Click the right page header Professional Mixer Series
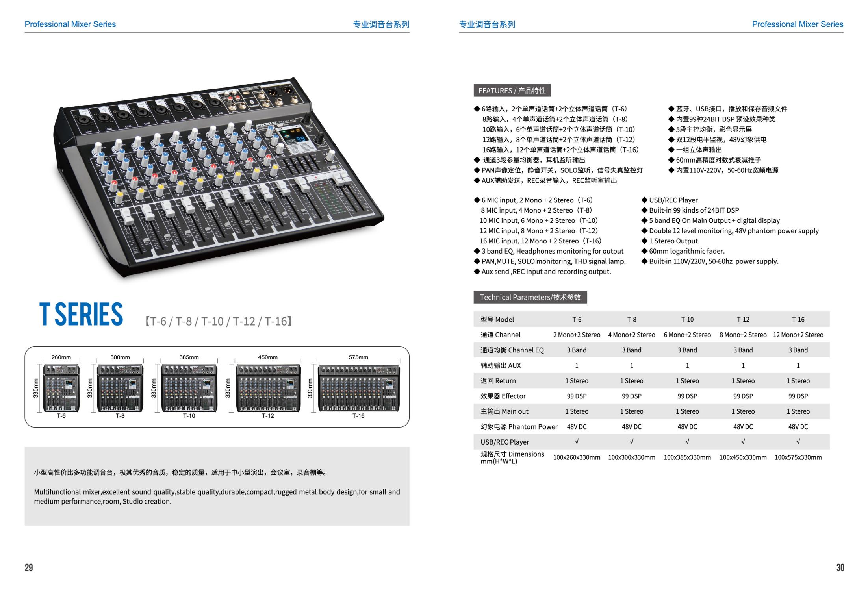The height and width of the screenshot is (589, 868). [x=798, y=24]
